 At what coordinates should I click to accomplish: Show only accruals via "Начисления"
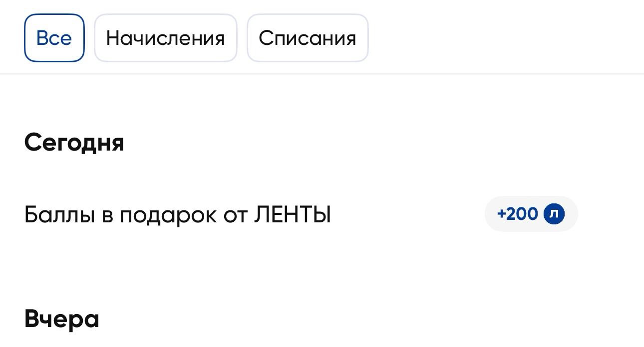click(165, 38)
